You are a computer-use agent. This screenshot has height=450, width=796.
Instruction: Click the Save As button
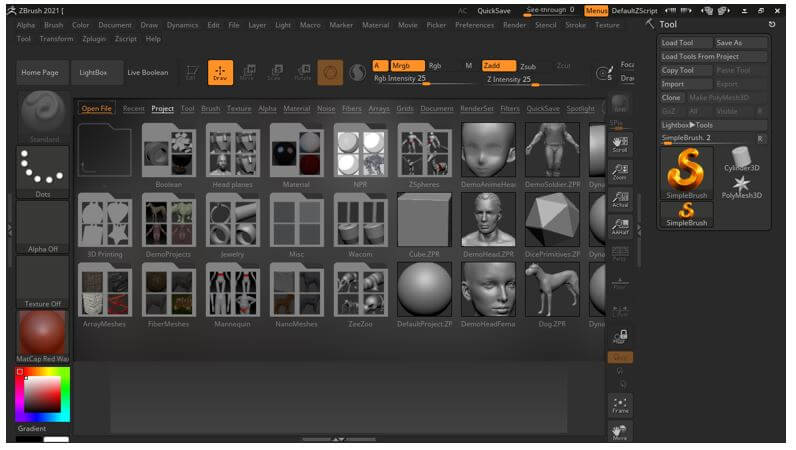coord(741,43)
